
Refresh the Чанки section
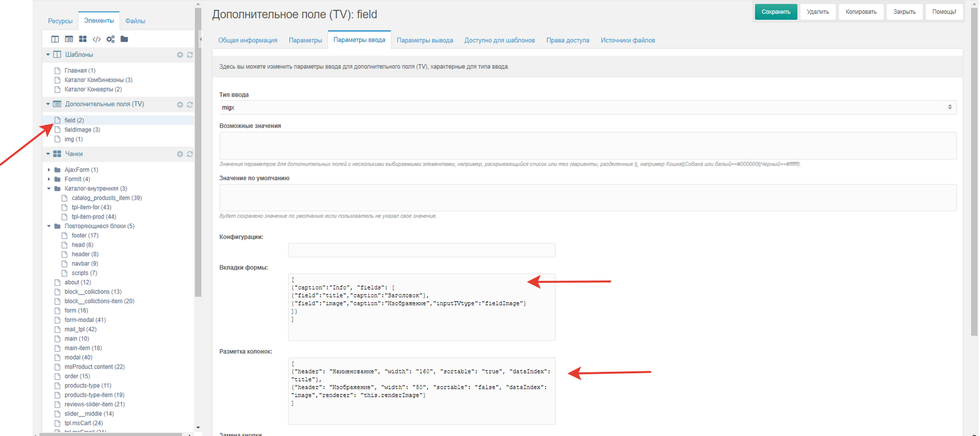190,154
